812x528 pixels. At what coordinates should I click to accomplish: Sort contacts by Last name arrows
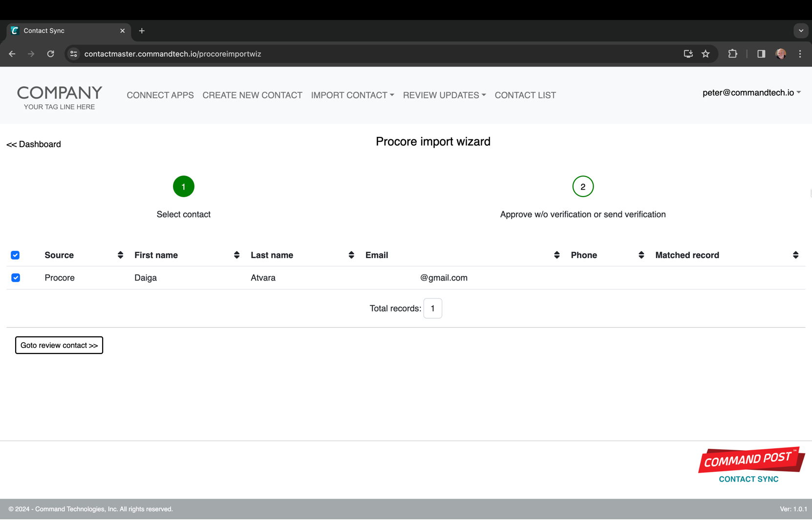point(351,255)
